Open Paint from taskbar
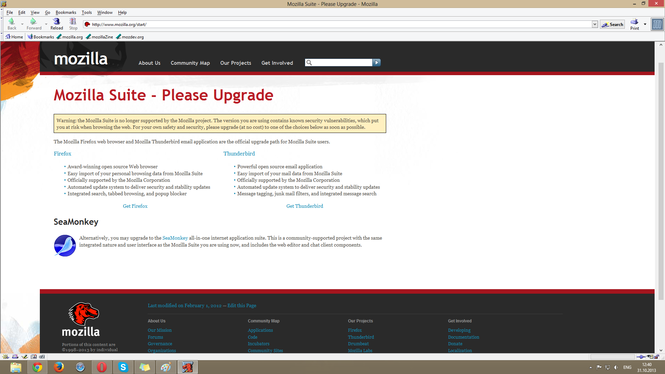Viewport: 665px width, 374px height. pos(166,367)
